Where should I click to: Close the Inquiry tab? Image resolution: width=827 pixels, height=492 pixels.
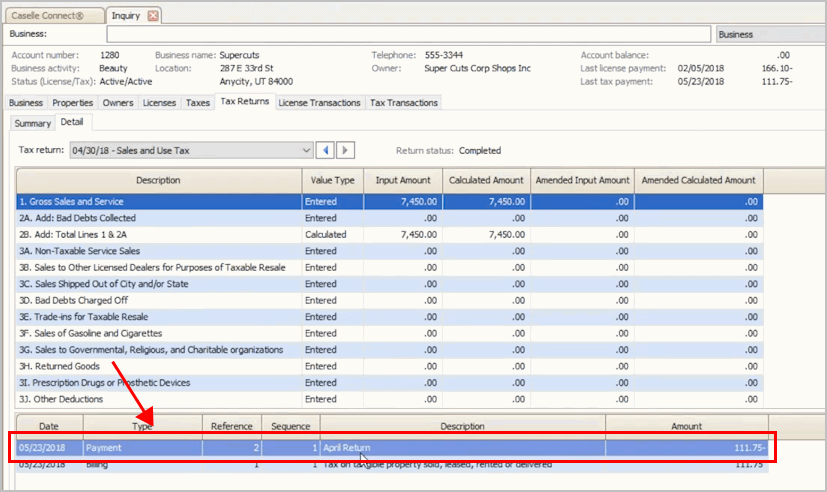[x=153, y=16]
